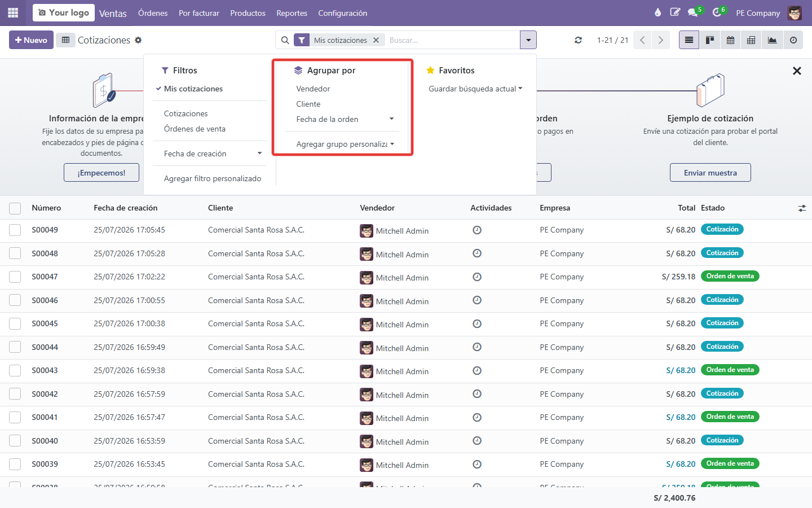
Task: Check the row S00048 checkbox
Action: tap(15, 253)
